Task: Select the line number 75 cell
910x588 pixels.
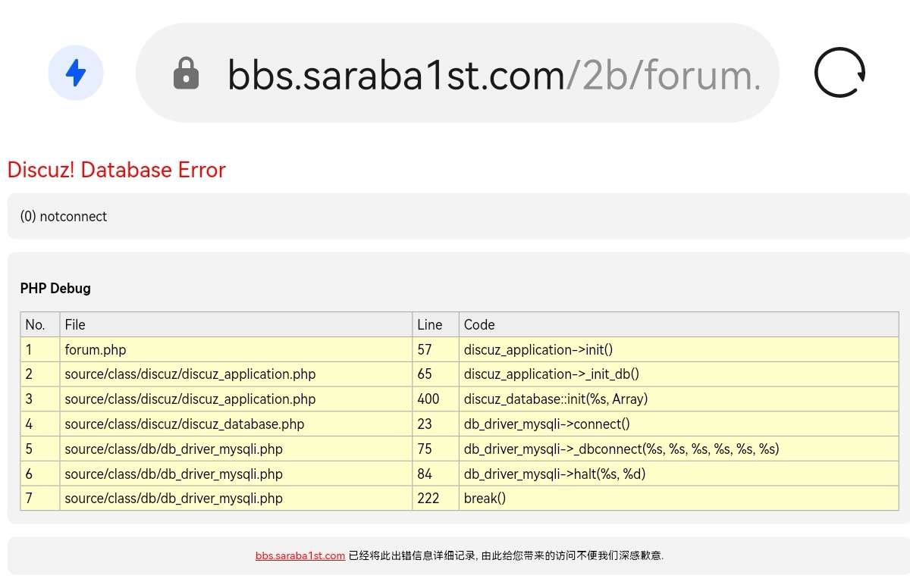Action: click(435, 449)
